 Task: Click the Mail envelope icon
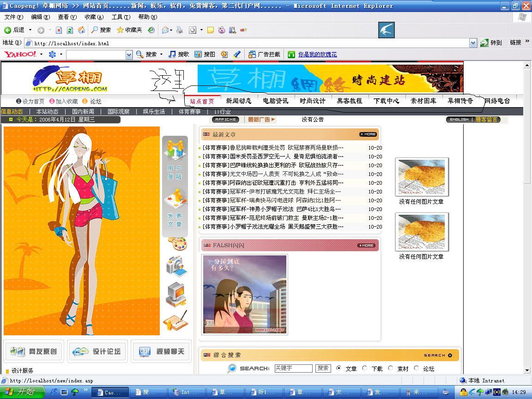[x=165, y=30]
